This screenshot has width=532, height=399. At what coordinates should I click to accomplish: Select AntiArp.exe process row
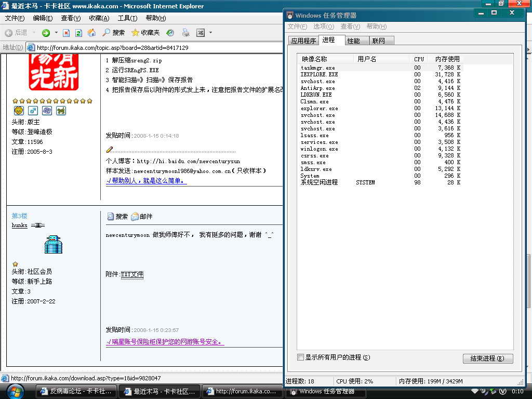click(x=380, y=88)
